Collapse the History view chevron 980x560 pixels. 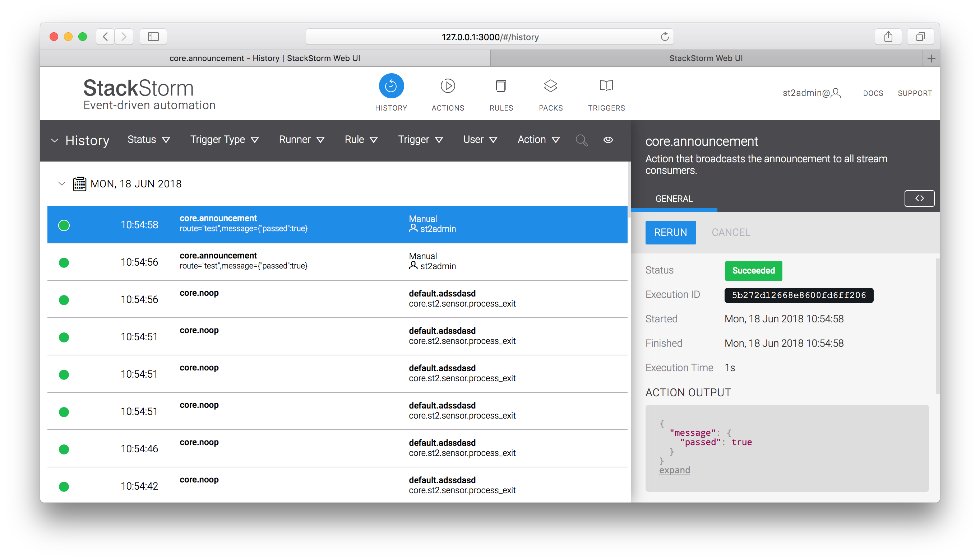pos(55,141)
